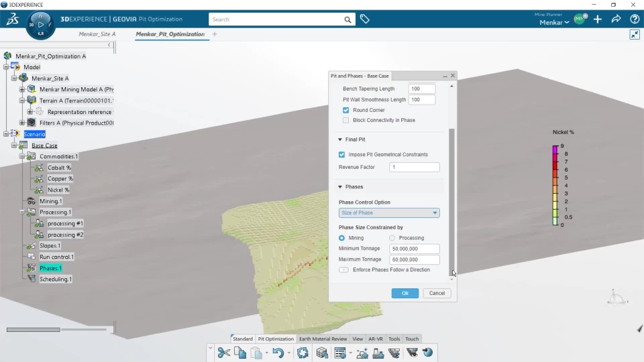Click the Base Case link in tree
644x362 pixels.
(x=44, y=145)
